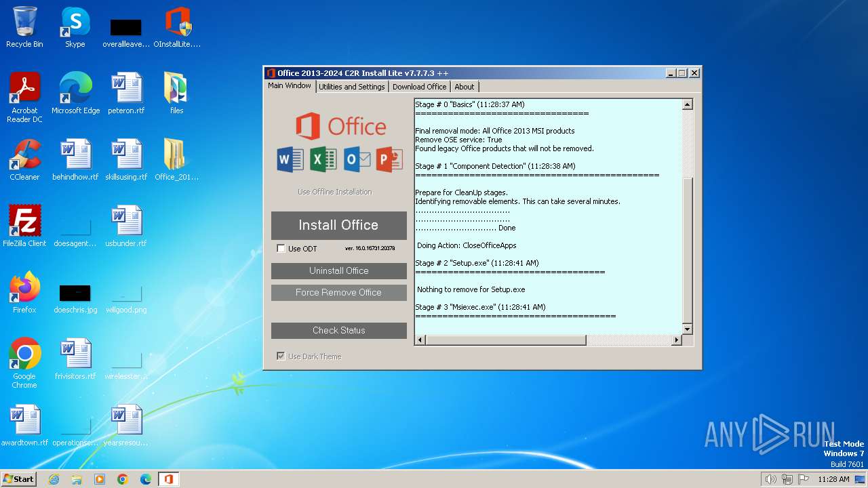Open awardtown.rtf document icon
The height and width of the screenshot is (488, 868).
(x=24, y=425)
